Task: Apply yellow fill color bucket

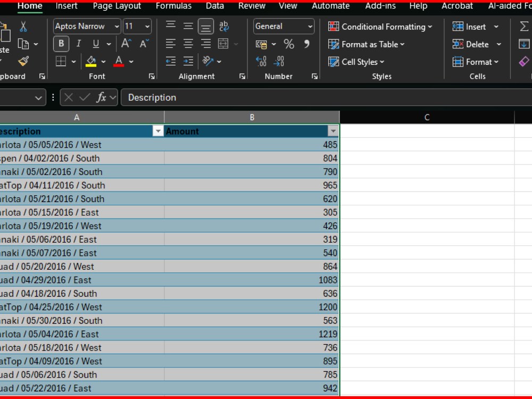Action: coord(91,61)
